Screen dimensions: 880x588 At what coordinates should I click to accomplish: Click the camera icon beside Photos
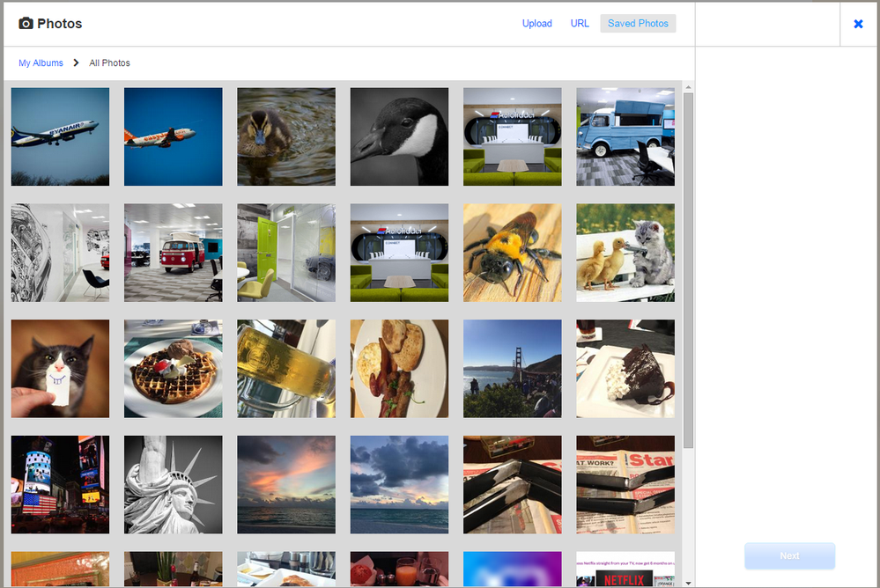point(26,23)
